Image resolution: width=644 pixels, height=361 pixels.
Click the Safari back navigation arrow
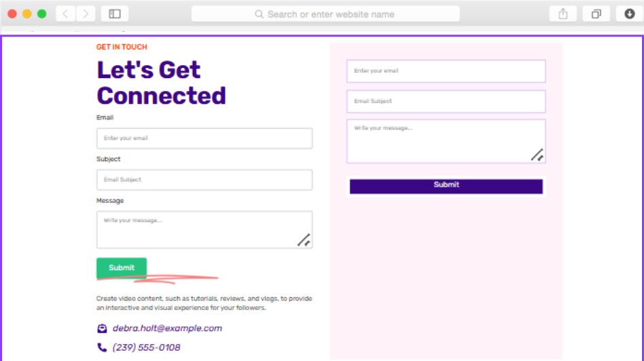[65, 14]
